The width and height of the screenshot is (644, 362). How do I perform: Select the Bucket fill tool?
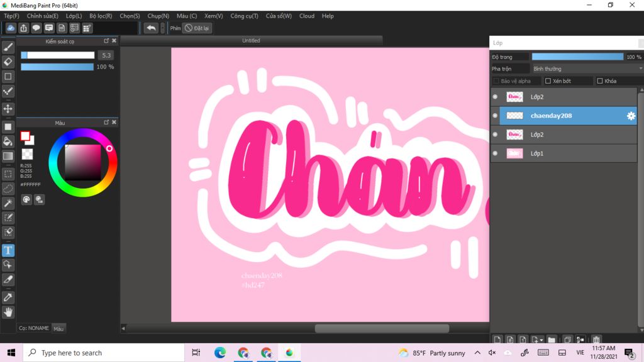[x=8, y=141]
